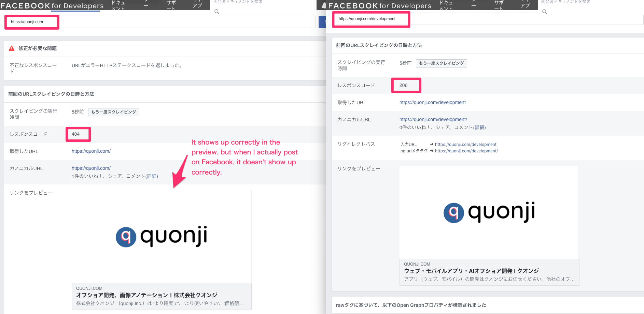Viewport: 644px width, 314px height.
Task: Click preview description アプリ（ウェブ、モバイル）の開発は
Action: pos(489,279)
